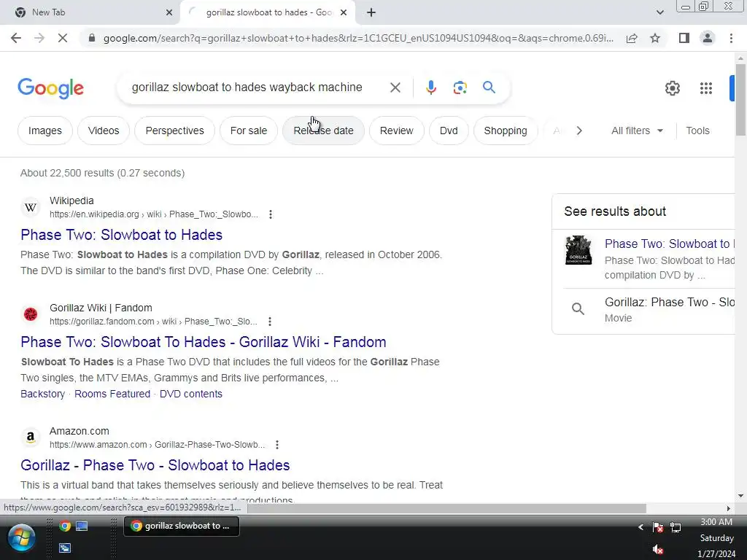This screenshot has width=747, height=560.
Task: Click the Wikipedia favicon of first result
Action: [31, 208]
